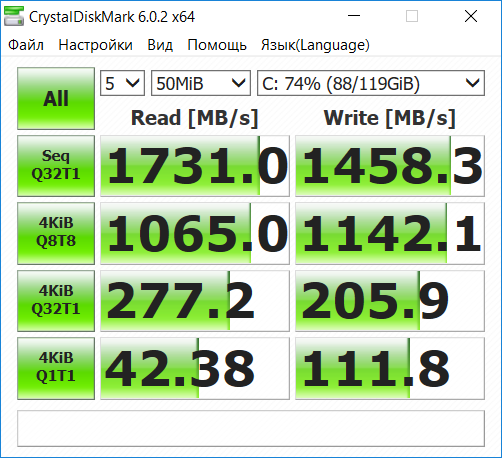Viewport: 502px width, 458px height.
Task: Open the Помощь menu
Action: (217, 45)
